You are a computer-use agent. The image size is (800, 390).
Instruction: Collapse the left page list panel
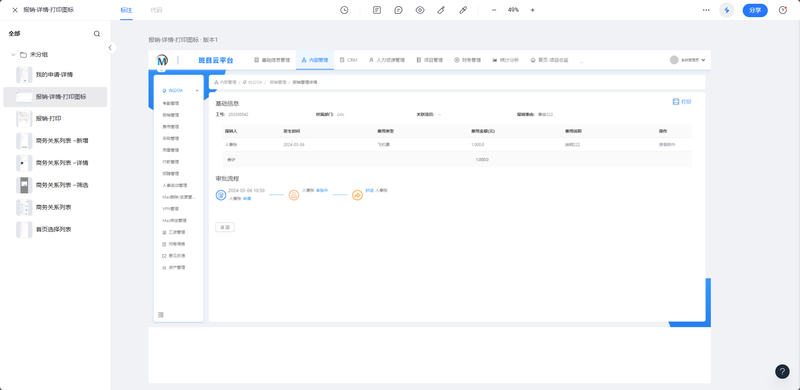click(x=110, y=47)
